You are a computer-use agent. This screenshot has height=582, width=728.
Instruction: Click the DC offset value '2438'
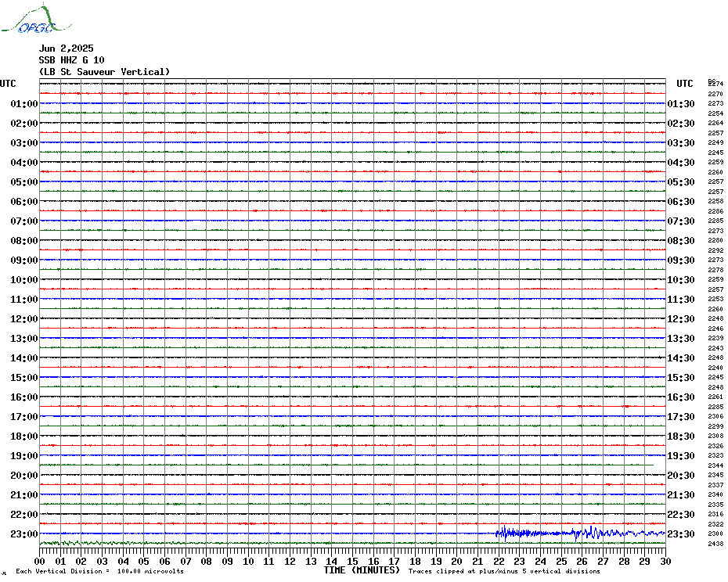715,544
